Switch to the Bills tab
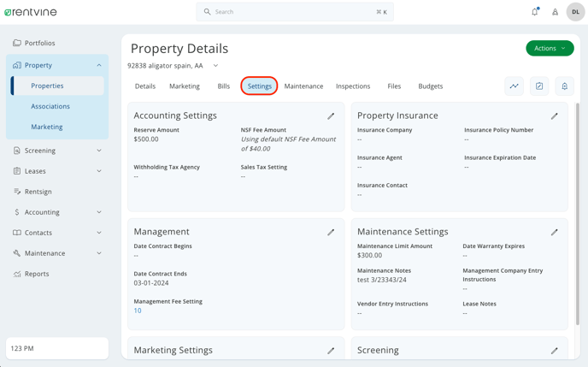This screenshot has height=367, width=588. [x=224, y=86]
